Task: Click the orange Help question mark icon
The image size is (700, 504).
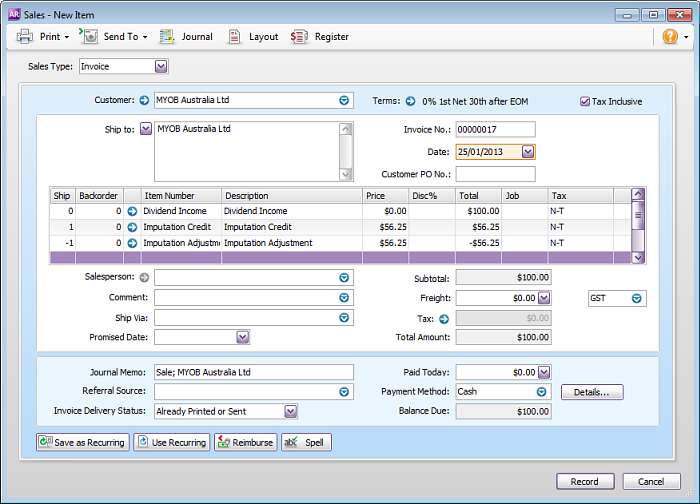Action: coord(670,37)
